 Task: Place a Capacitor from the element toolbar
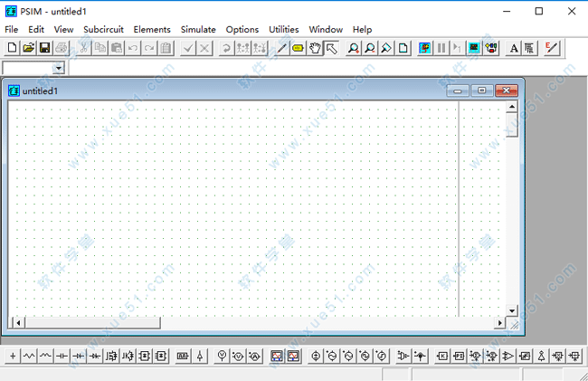point(62,356)
